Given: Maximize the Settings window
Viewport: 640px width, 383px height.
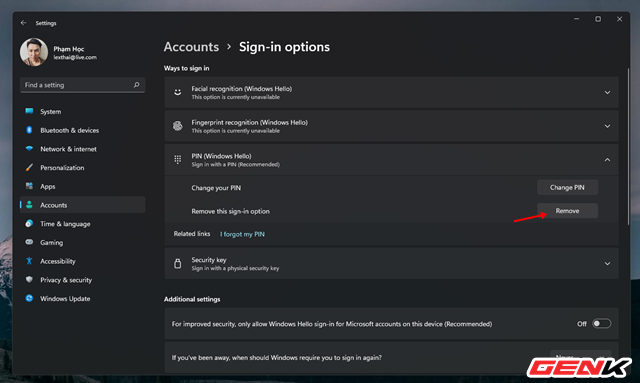Looking at the screenshot, I should 598,19.
